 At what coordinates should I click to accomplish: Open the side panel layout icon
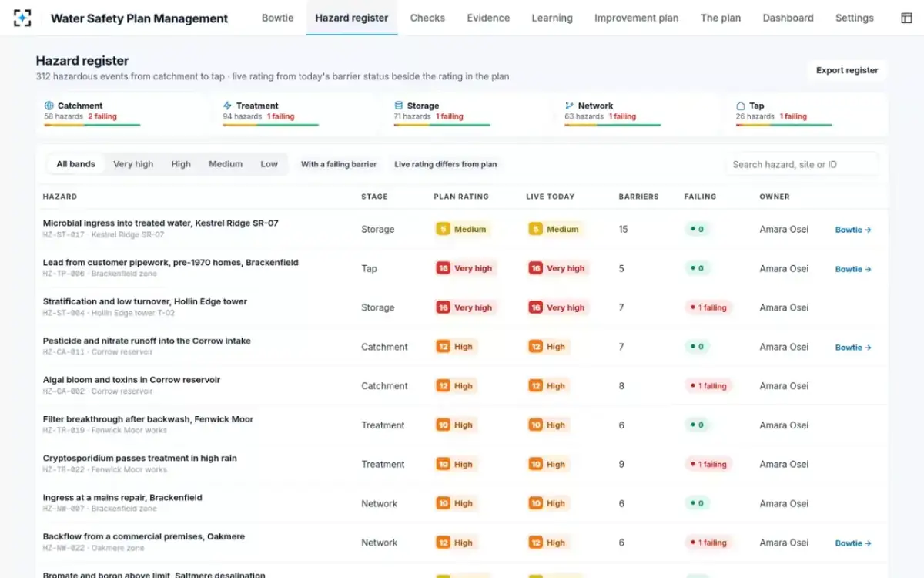(906, 18)
